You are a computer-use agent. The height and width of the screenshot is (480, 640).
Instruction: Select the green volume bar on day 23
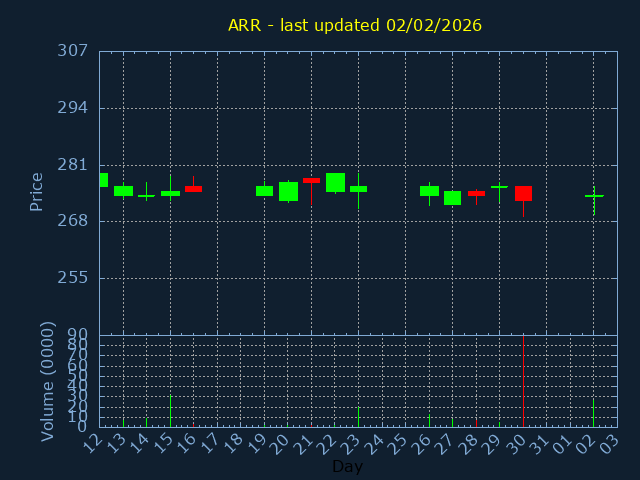(x=358, y=416)
